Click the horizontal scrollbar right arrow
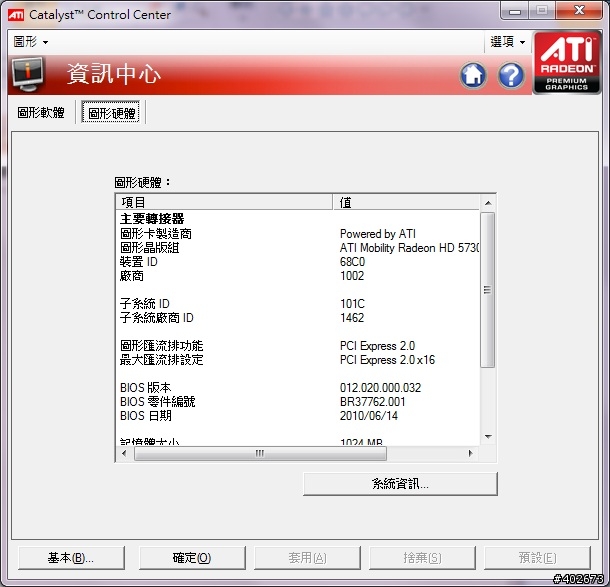Viewport: 610px width, 587px height. [x=471, y=453]
